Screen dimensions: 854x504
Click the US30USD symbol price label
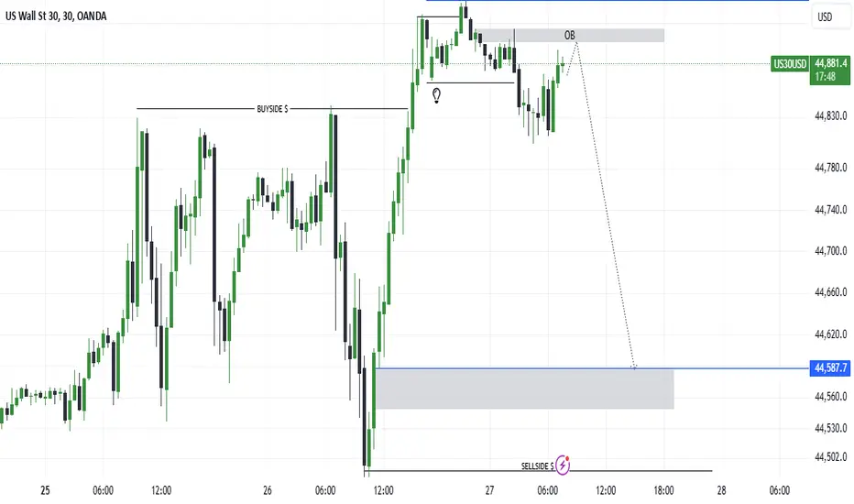(789, 64)
